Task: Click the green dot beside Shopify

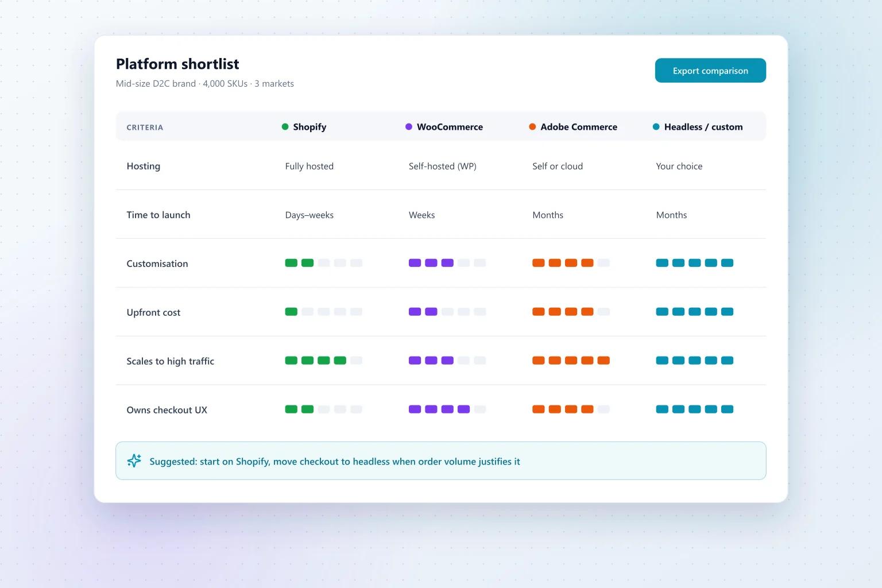Action: (285, 127)
